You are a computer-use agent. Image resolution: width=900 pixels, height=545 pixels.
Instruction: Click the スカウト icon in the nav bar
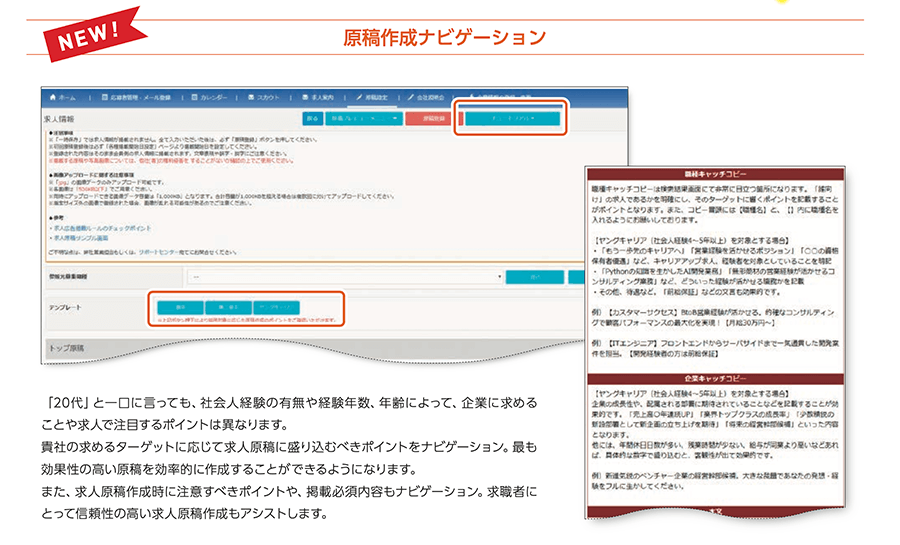(250, 98)
